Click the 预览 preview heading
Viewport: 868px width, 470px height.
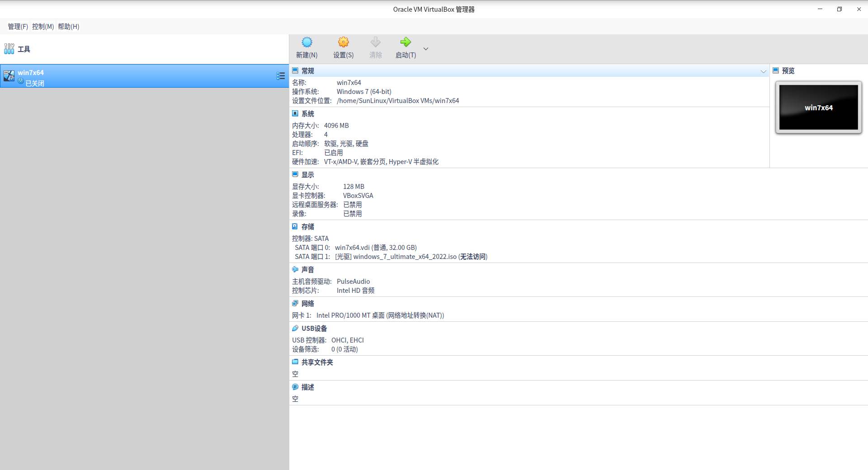[x=788, y=71]
